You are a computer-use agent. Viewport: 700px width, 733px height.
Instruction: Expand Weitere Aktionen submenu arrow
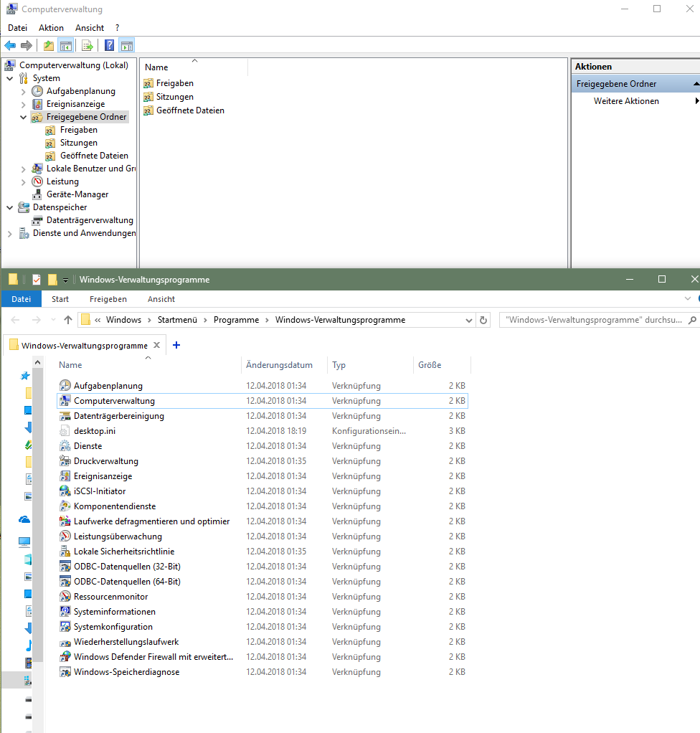pos(696,101)
